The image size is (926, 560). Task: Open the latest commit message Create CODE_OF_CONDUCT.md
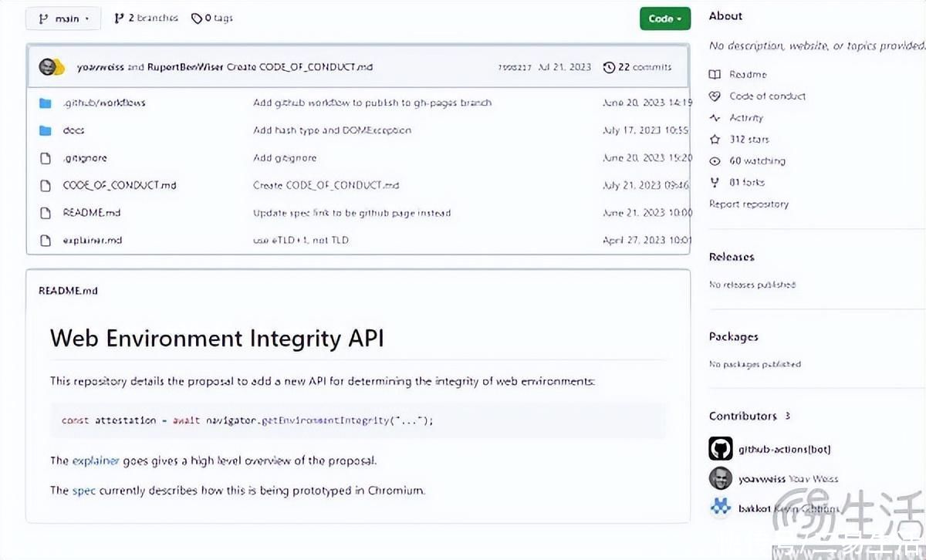click(300, 67)
